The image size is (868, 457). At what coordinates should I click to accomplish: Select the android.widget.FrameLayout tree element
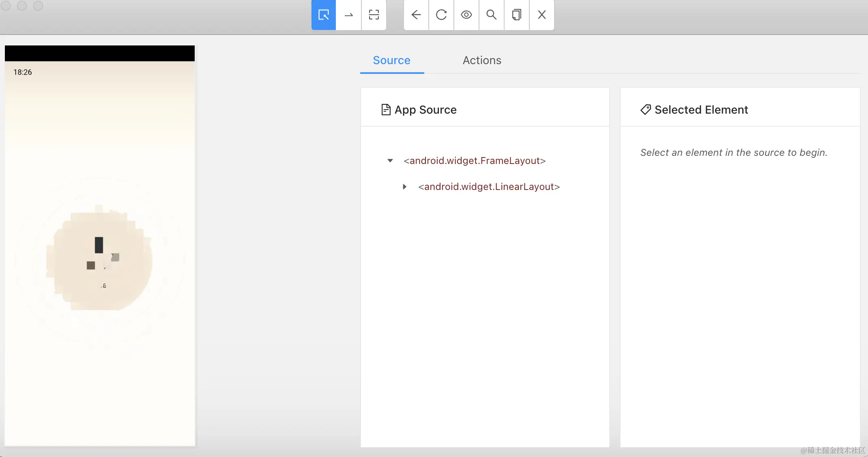(x=475, y=161)
